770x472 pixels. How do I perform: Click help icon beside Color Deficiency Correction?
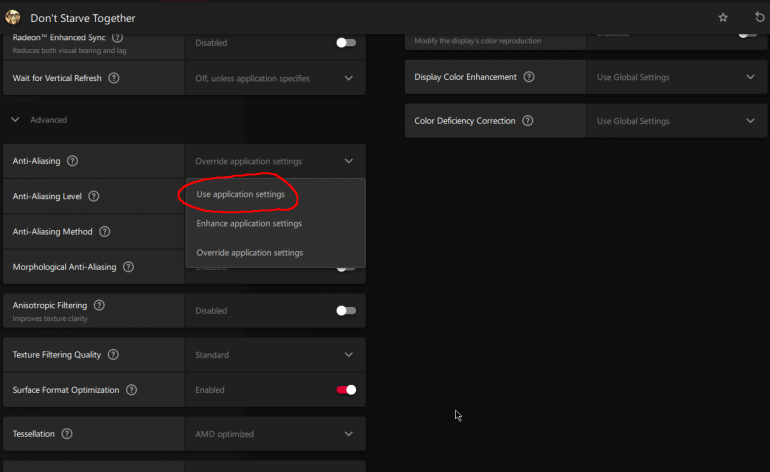pyautogui.click(x=527, y=121)
